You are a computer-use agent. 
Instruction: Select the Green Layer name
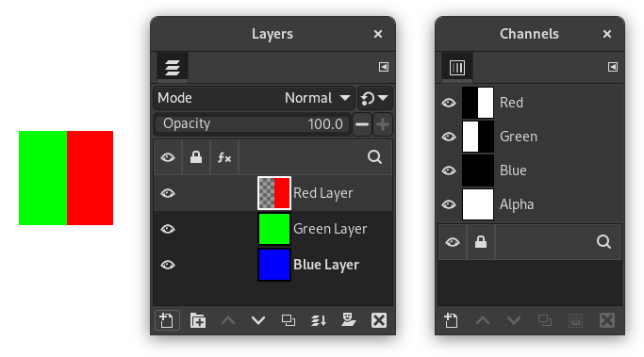click(x=330, y=229)
